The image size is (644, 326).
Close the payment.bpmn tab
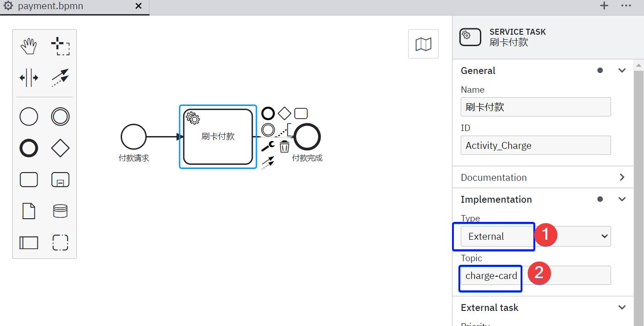tap(139, 6)
